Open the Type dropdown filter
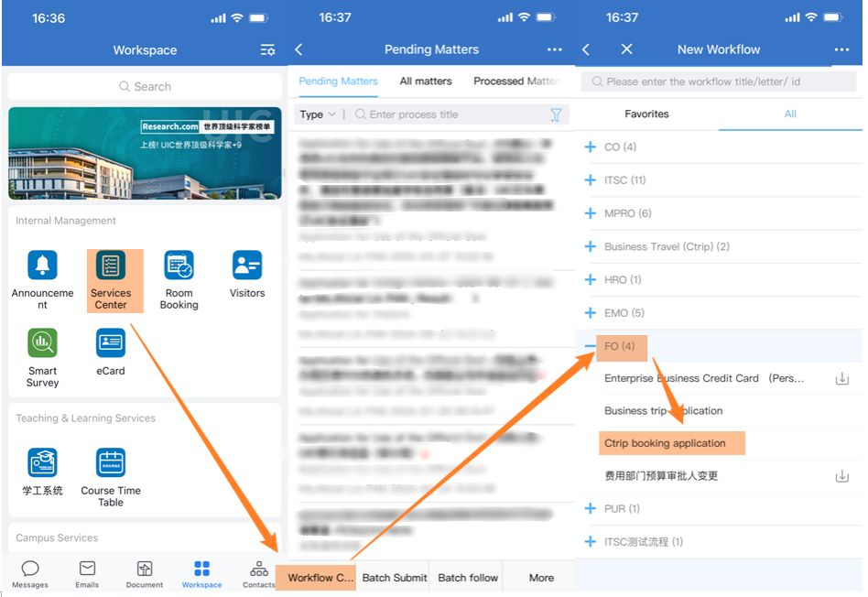 pyautogui.click(x=317, y=114)
